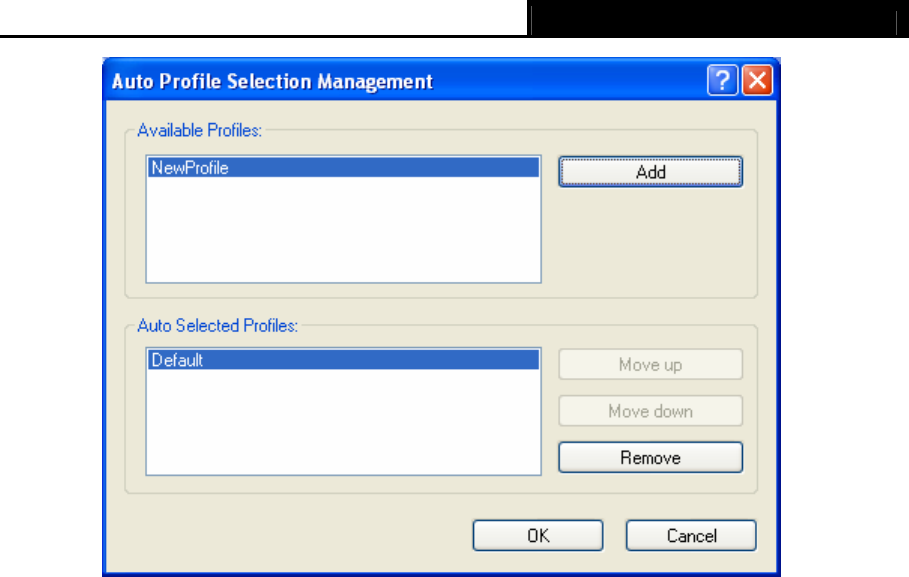Click the Move down button
This screenshot has height=577, width=909.
[x=650, y=411]
